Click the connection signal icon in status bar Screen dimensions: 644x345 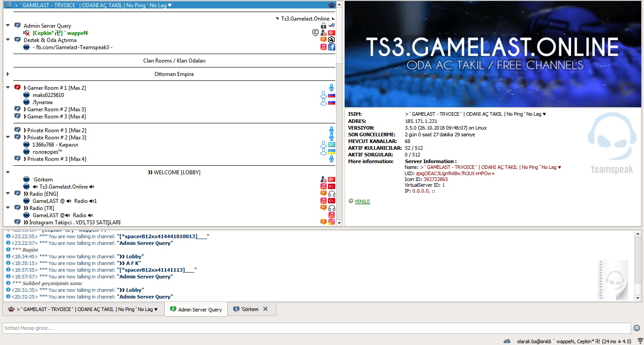coord(640,341)
